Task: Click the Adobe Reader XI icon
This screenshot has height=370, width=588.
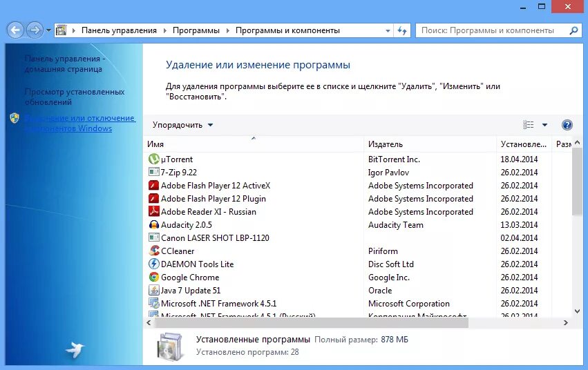Action: pos(154,212)
